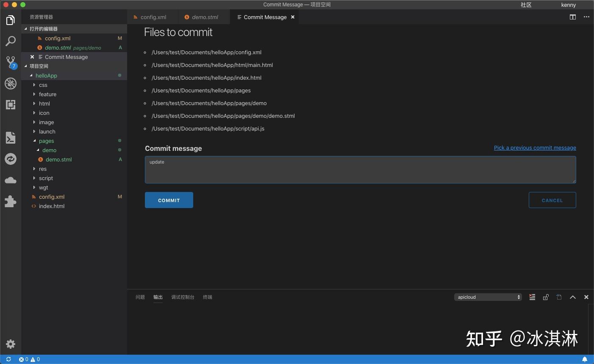The height and width of the screenshot is (364, 594).
Task: Toggle output scroll lock
Action: [x=546, y=297]
